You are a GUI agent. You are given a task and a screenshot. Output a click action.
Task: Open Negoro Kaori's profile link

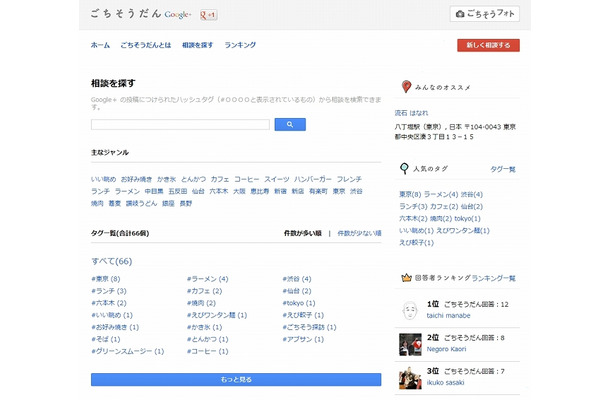(446, 349)
